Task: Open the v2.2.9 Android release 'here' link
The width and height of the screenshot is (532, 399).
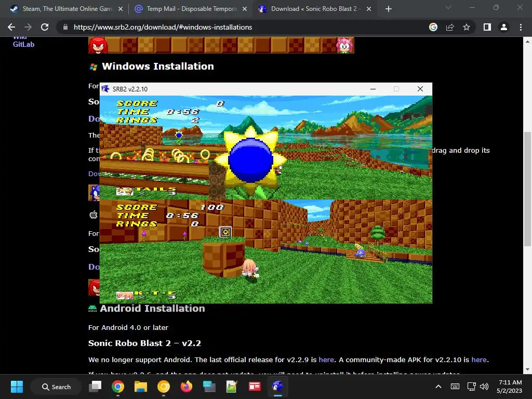Action: click(326, 360)
